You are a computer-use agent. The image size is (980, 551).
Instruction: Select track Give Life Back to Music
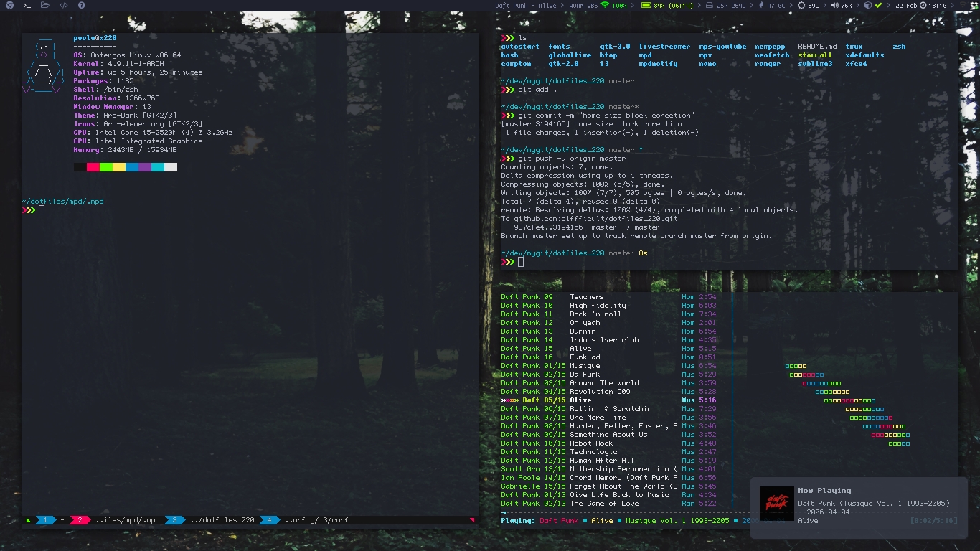point(608,495)
